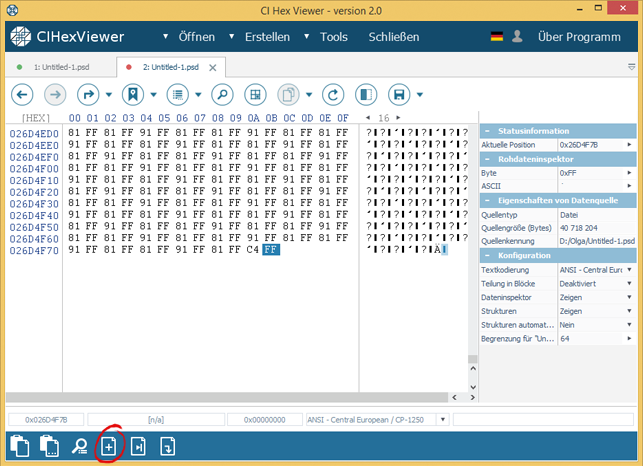Click the Quellengröße value 40 718 204
643x466 pixels.
point(579,228)
